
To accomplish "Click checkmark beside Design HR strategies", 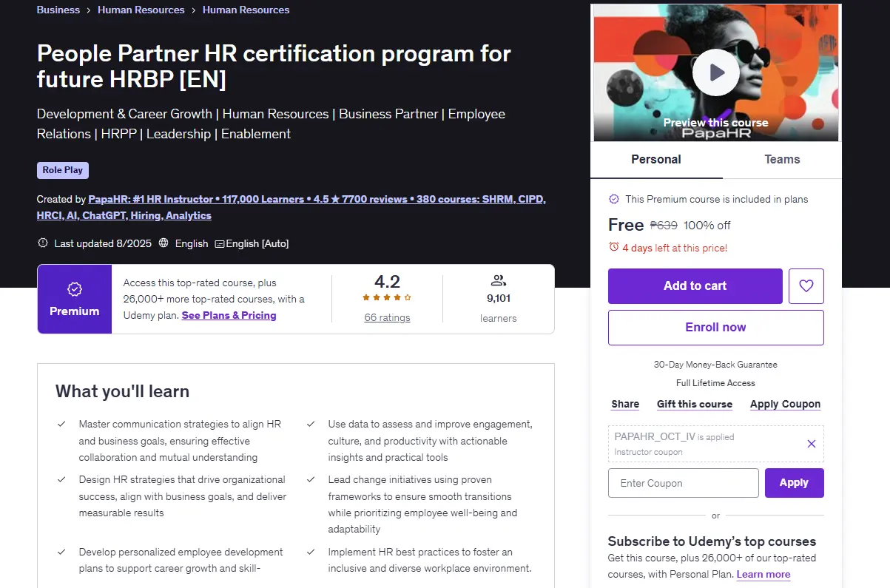I will 62,480.
